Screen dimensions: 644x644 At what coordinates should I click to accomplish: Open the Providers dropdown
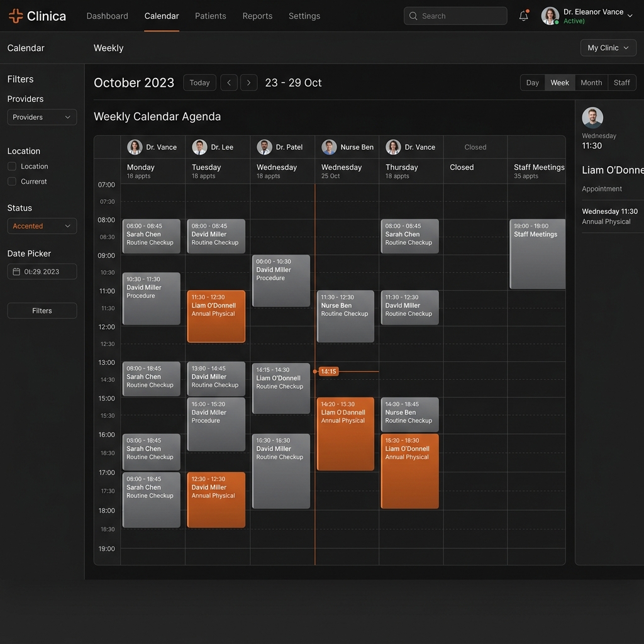(x=42, y=117)
